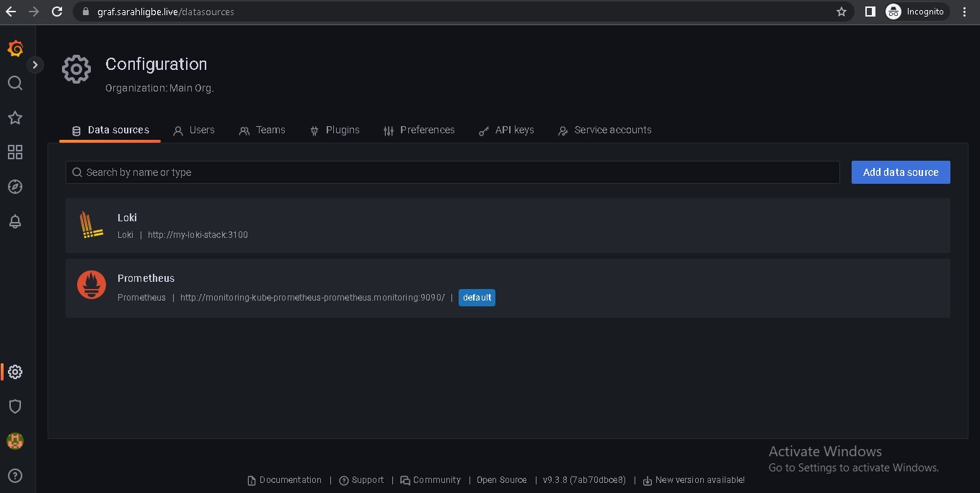Open the Explore compass sidebar icon

point(15,187)
